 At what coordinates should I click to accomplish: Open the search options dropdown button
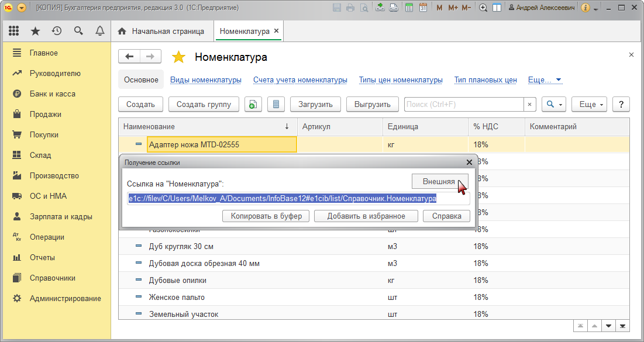pos(553,104)
